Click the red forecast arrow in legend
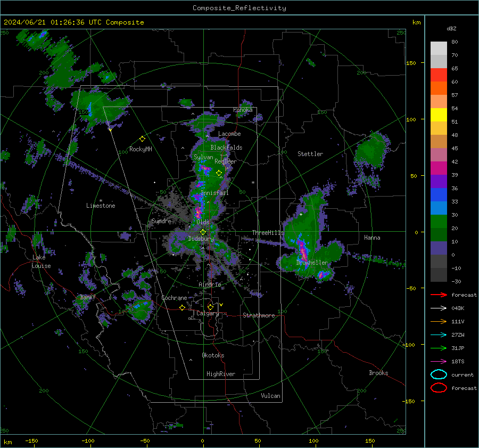The width and height of the screenshot is (479, 448). click(439, 295)
